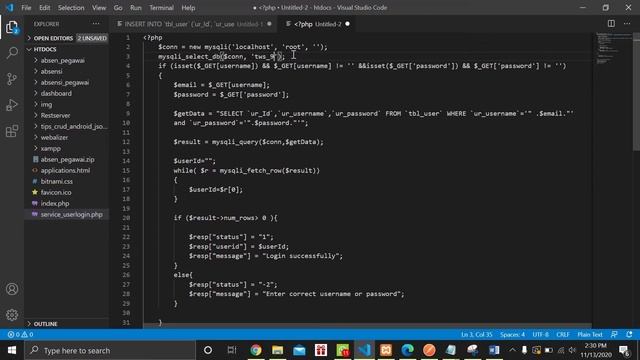Expand the Outline section

coord(67,324)
